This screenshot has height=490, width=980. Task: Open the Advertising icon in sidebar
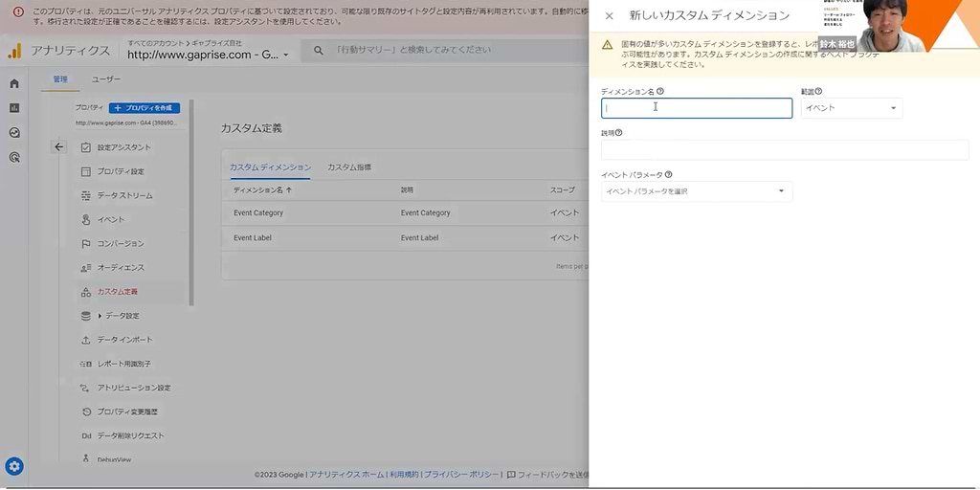pos(14,157)
